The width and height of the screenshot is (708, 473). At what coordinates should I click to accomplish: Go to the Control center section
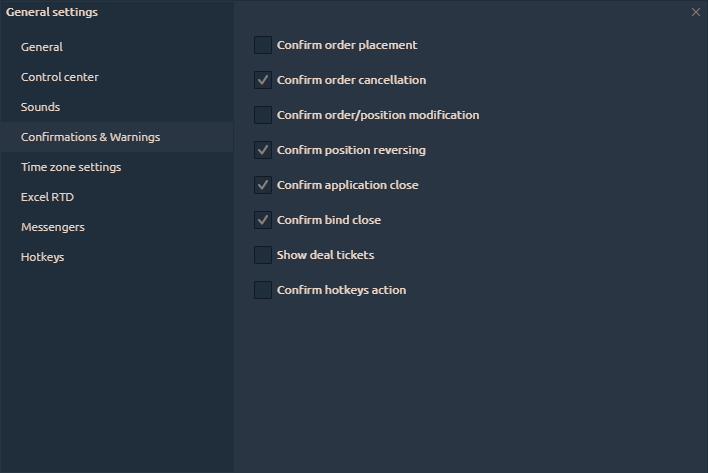coord(60,77)
